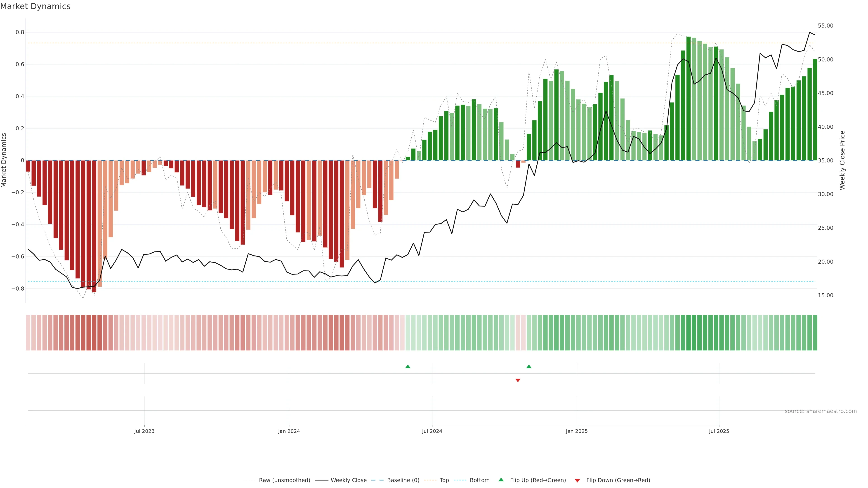Screen dimensions: 868x488
Task: Toggle the Flip Down (Green→Red) legend label
Action: [x=618, y=480]
